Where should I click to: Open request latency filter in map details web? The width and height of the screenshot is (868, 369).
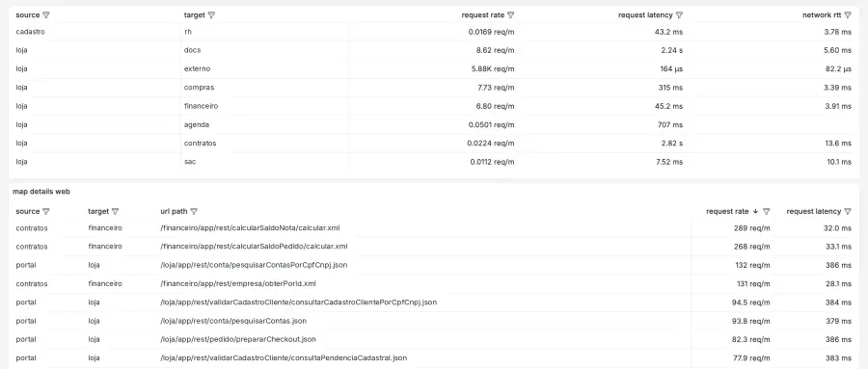(848, 211)
